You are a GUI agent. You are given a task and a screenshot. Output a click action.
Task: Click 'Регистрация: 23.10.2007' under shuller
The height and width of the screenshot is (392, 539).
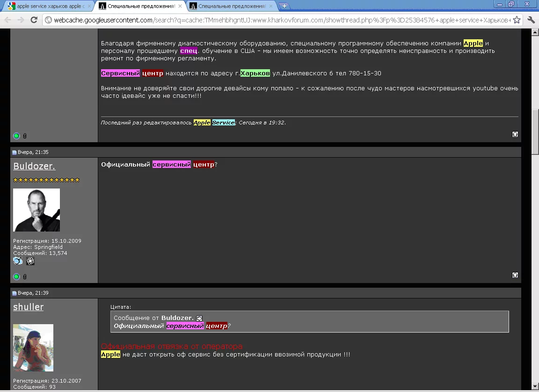[47, 381]
